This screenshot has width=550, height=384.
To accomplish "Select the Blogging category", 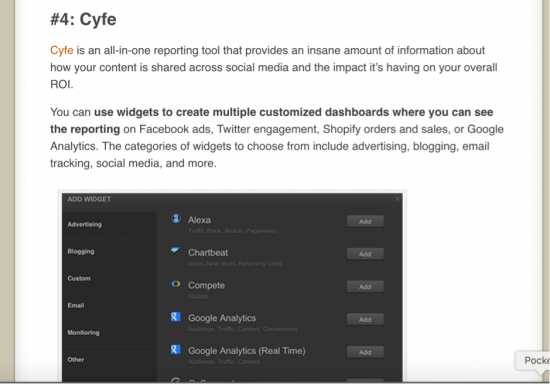I will pyautogui.click(x=109, y=251).
